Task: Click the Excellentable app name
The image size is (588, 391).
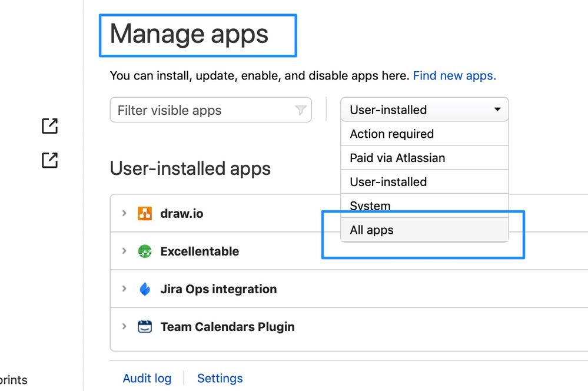Action: click(200, 251)
